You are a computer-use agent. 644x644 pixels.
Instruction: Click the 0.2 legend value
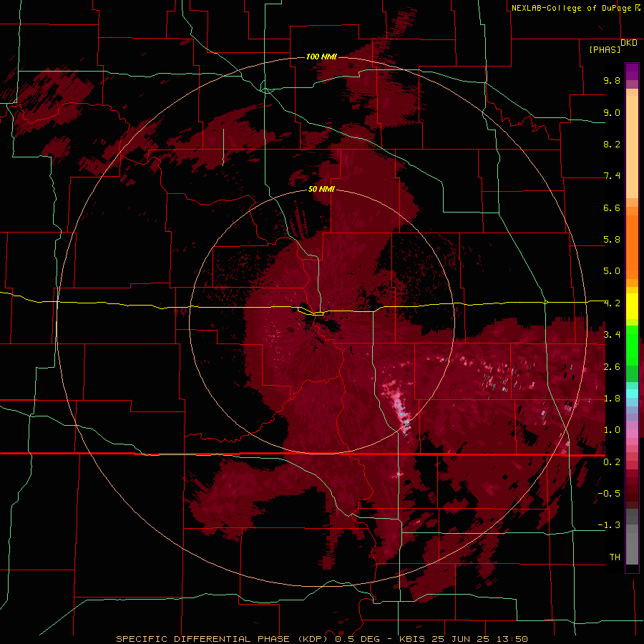612,462
